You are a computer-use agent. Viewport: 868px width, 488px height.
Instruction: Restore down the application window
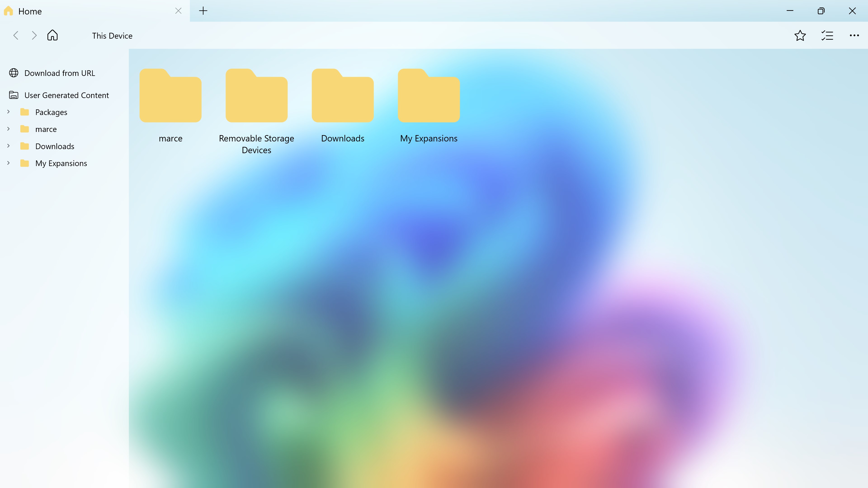[x=821, y=11]
